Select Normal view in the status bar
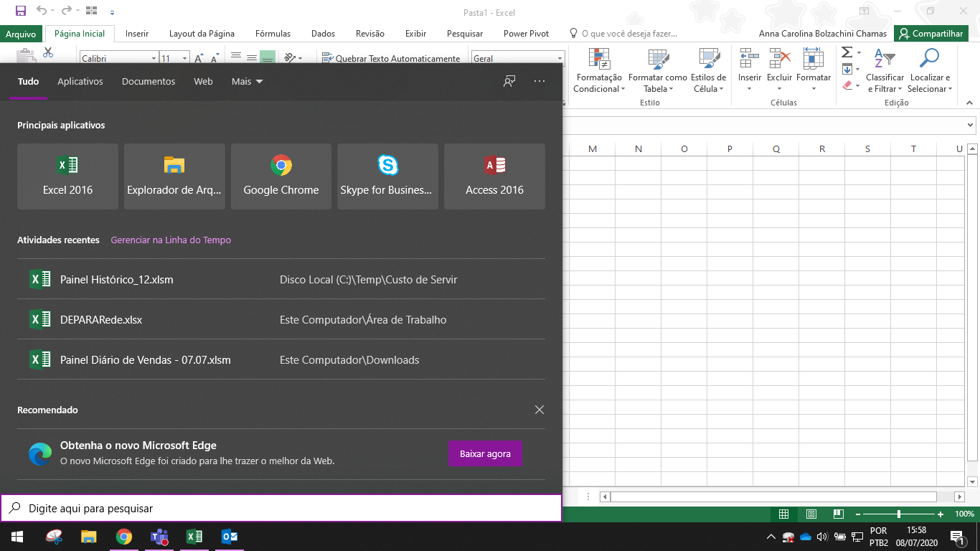This screenshot has height=551, width=980. 784,514
